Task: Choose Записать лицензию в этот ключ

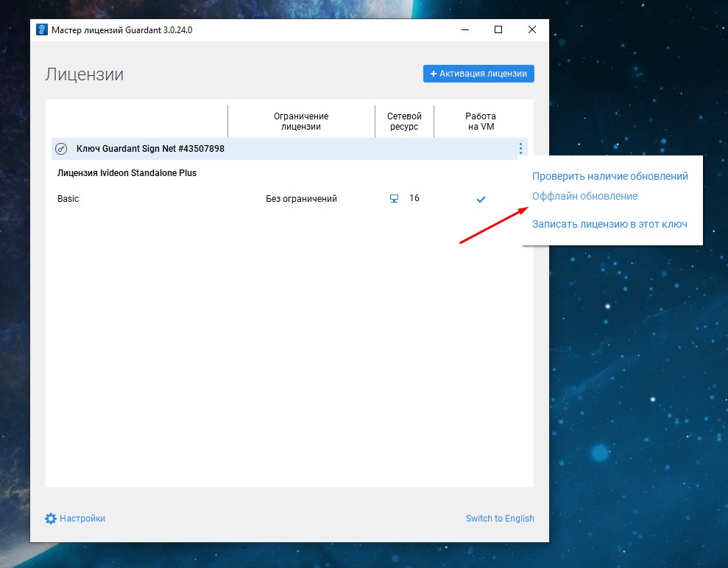Action: tap(609, 224)
